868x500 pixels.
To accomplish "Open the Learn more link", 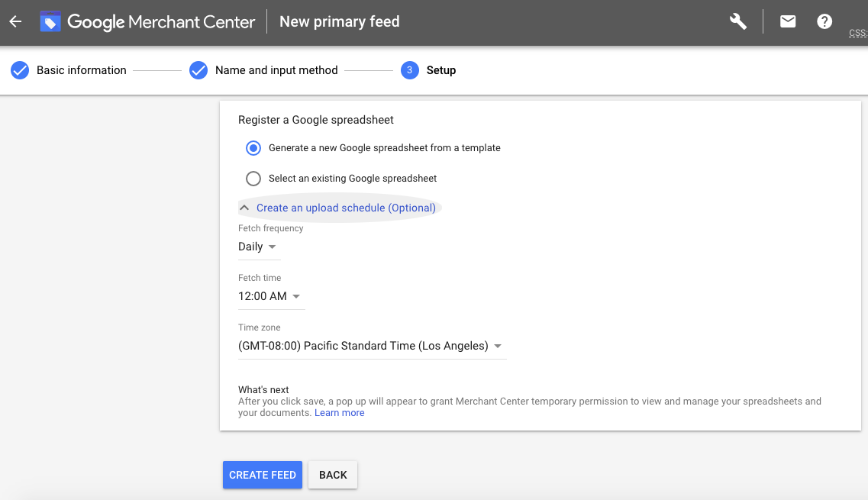I will 339,413.
